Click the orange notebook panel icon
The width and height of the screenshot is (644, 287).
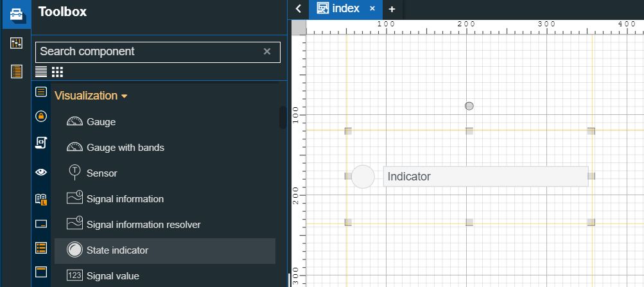click(16, 71)
